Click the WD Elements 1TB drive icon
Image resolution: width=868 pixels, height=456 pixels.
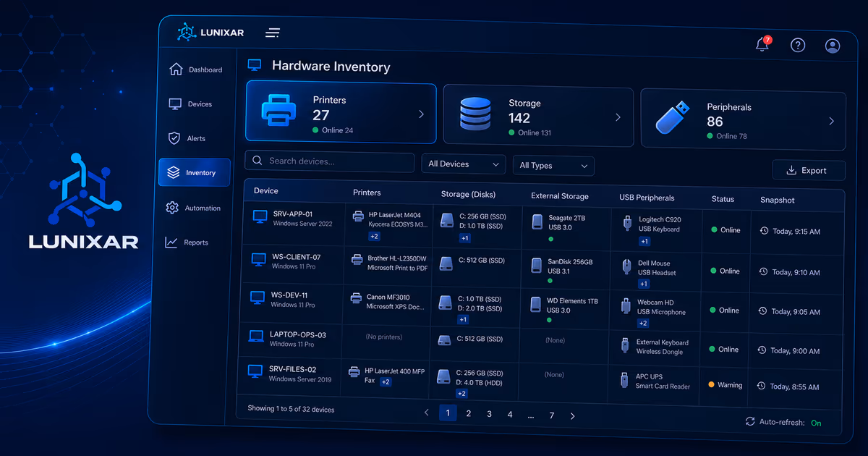tap(535, 305)
